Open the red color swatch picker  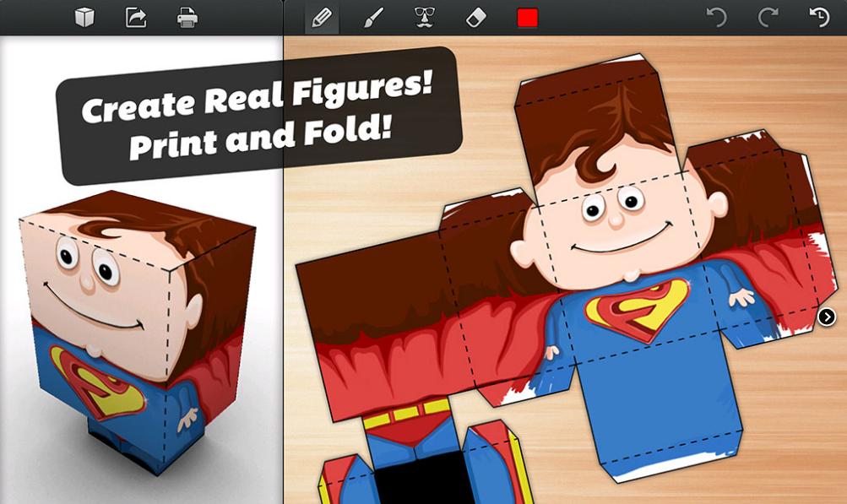click(x=528, y=18)
